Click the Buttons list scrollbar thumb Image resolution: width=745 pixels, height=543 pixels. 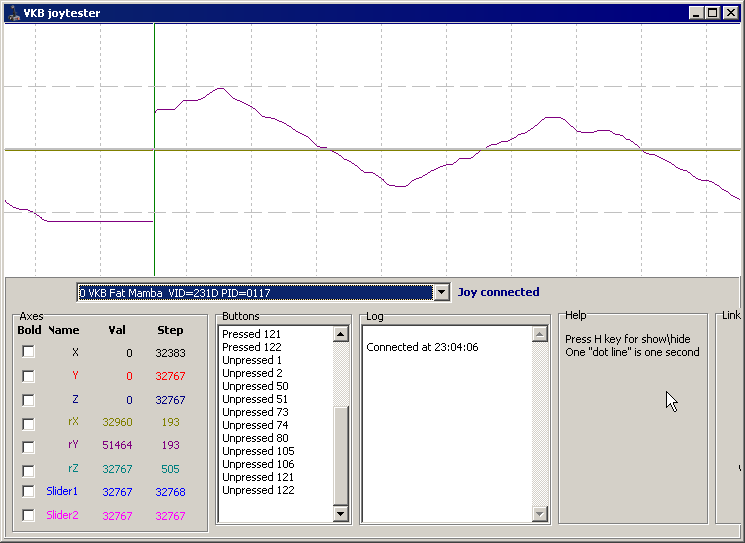(x=341, y=455)
